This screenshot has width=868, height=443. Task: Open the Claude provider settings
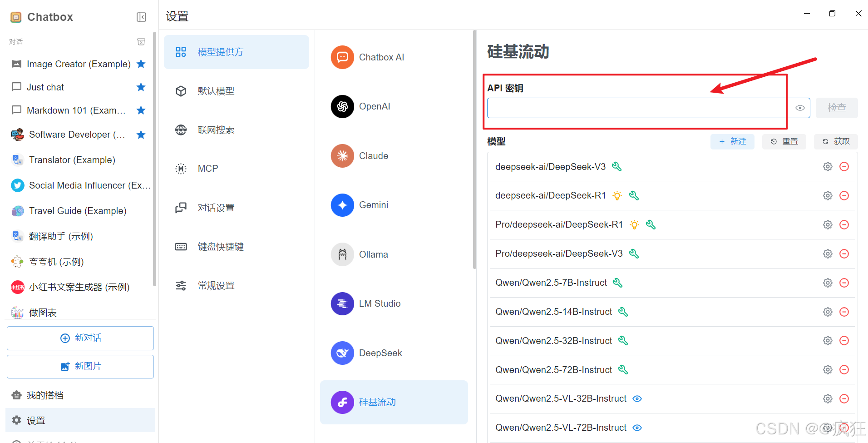pos(342,156)
